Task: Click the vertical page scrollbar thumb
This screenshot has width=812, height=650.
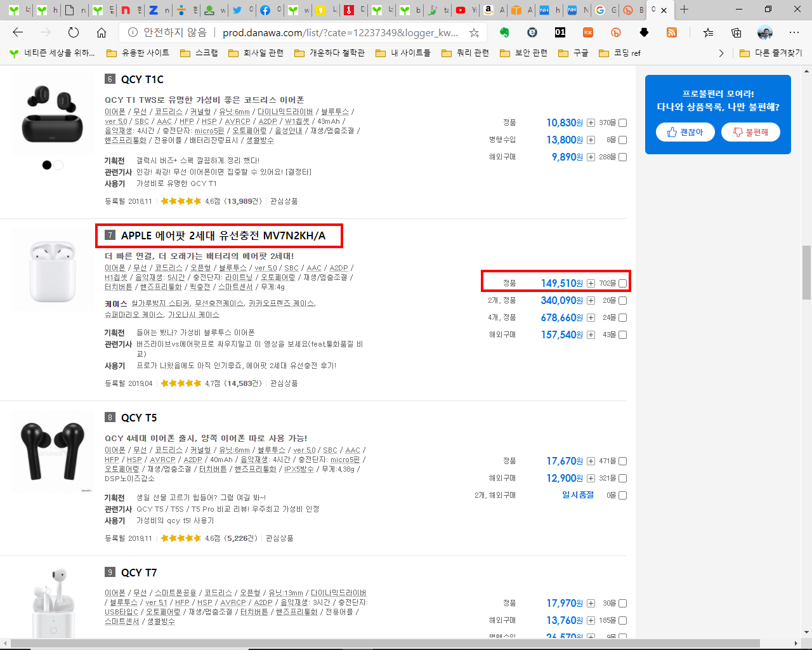Action: pyautogui.click(x=806, y=272)
